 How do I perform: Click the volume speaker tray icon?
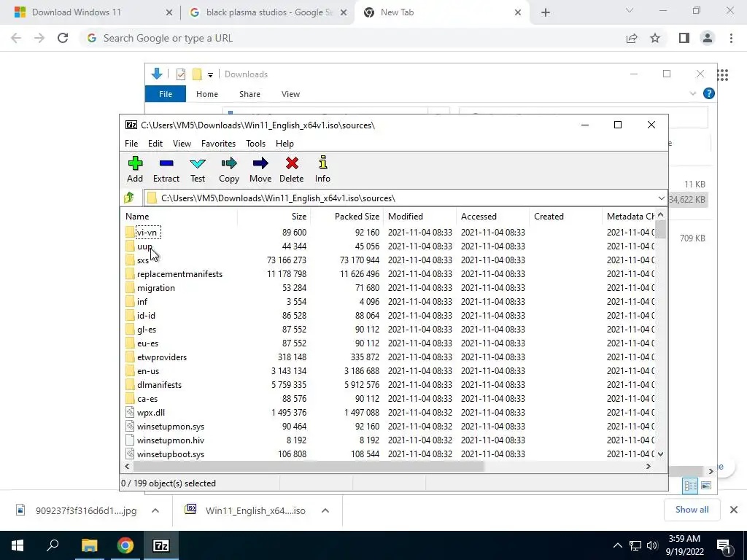tap(652, 545)
